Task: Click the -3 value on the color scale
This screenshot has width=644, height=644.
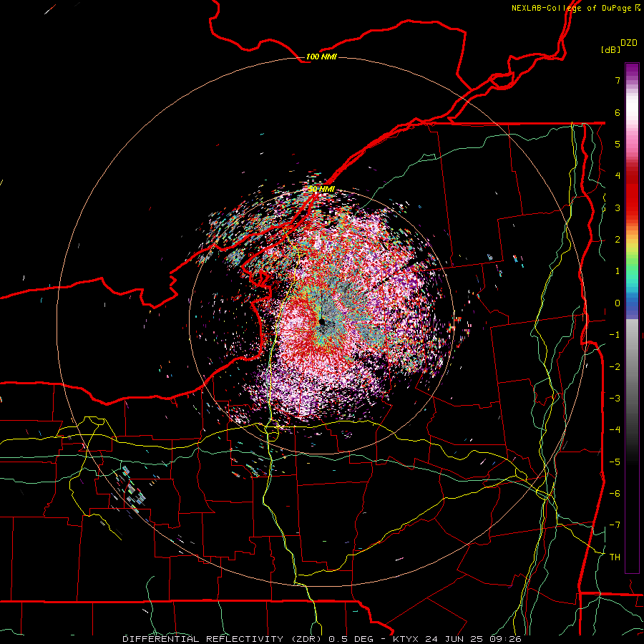Action: (x=615, y=399)
